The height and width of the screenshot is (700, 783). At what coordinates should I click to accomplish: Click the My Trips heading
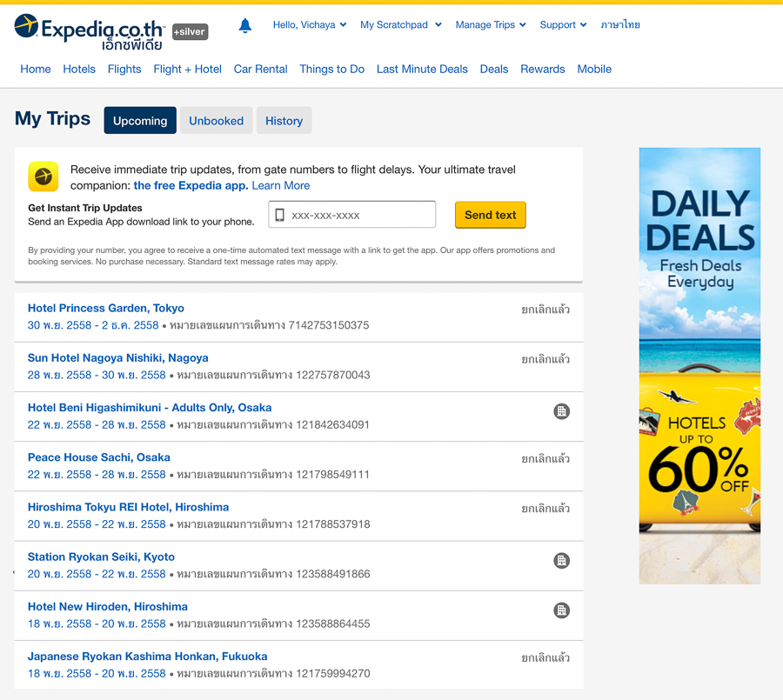pos(52,119)
